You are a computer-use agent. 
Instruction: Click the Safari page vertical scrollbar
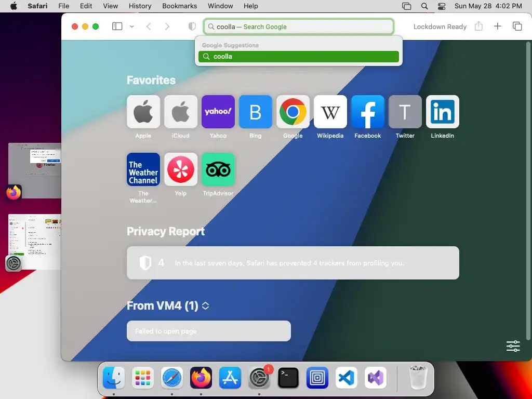[528, 190]
